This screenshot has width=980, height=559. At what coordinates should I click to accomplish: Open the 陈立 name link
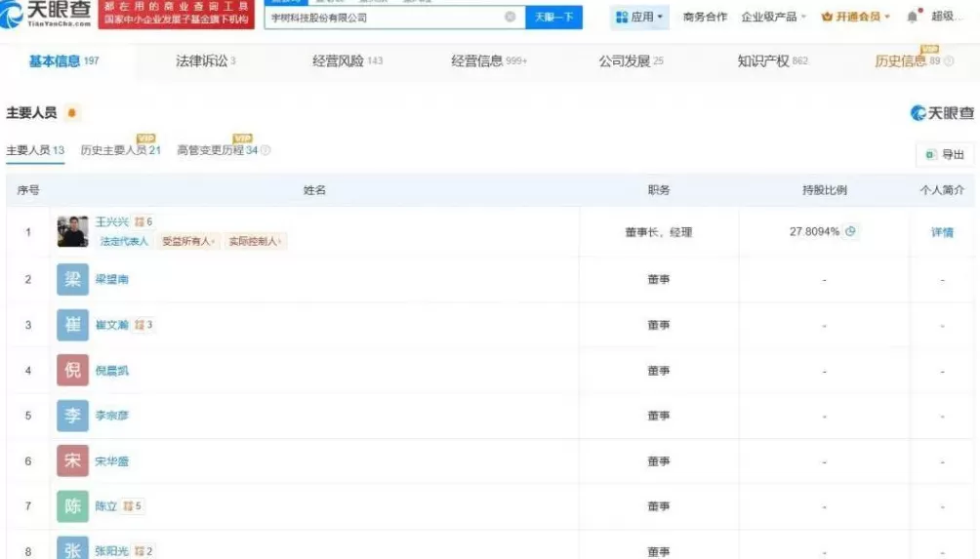coord(106,506)
